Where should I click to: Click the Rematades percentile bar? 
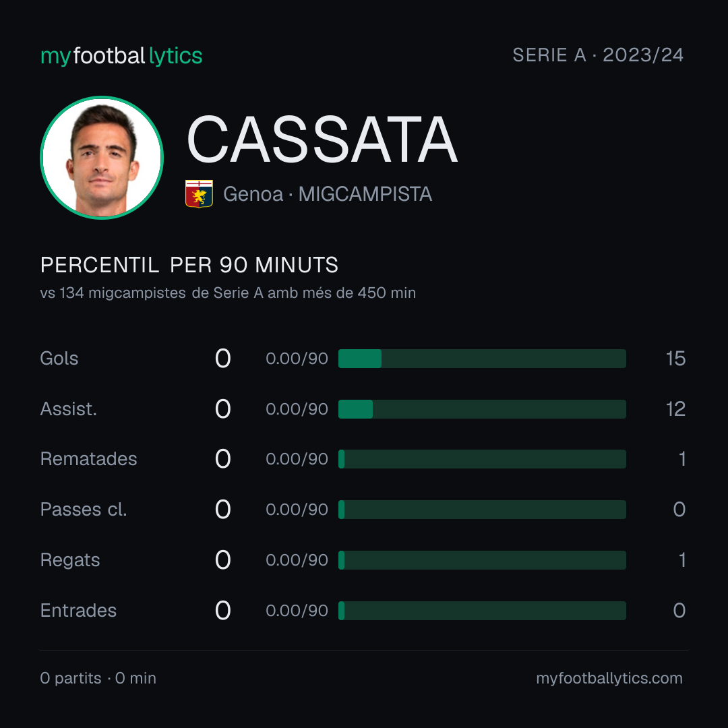pyautogui.click(x=482, y=459)
